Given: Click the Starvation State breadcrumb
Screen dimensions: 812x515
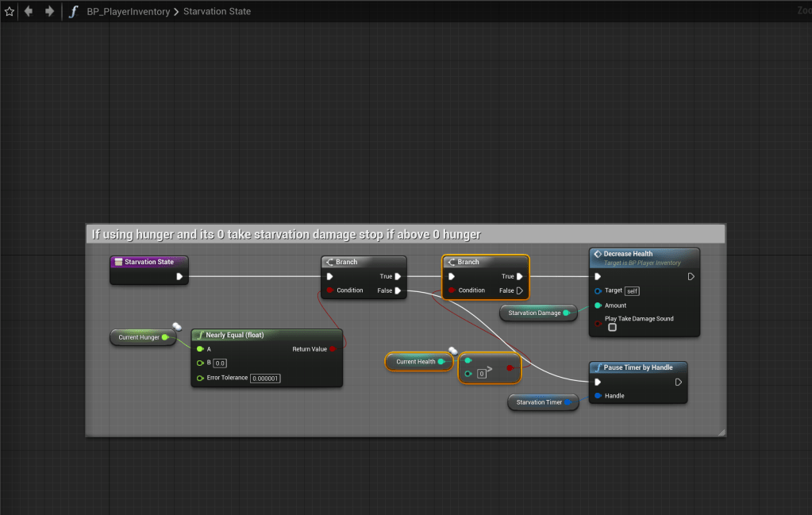Looking at the screenshot, I should [x=217, y=12].
